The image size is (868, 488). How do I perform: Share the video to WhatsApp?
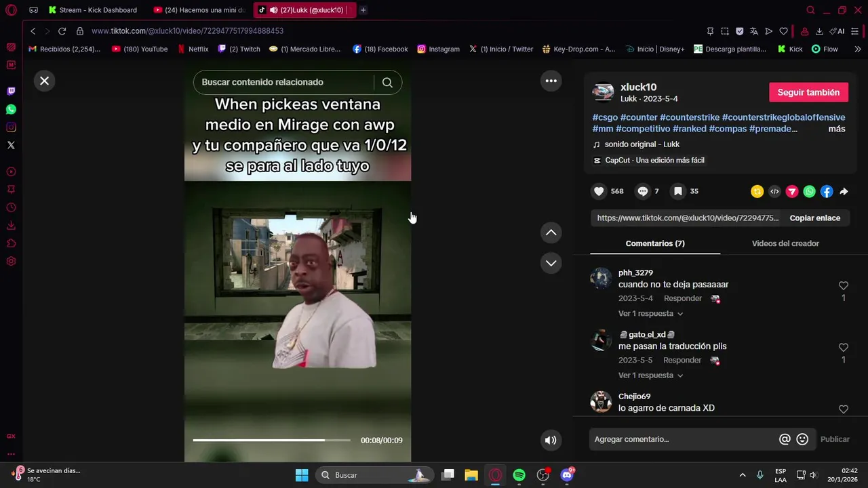point(809,192)
